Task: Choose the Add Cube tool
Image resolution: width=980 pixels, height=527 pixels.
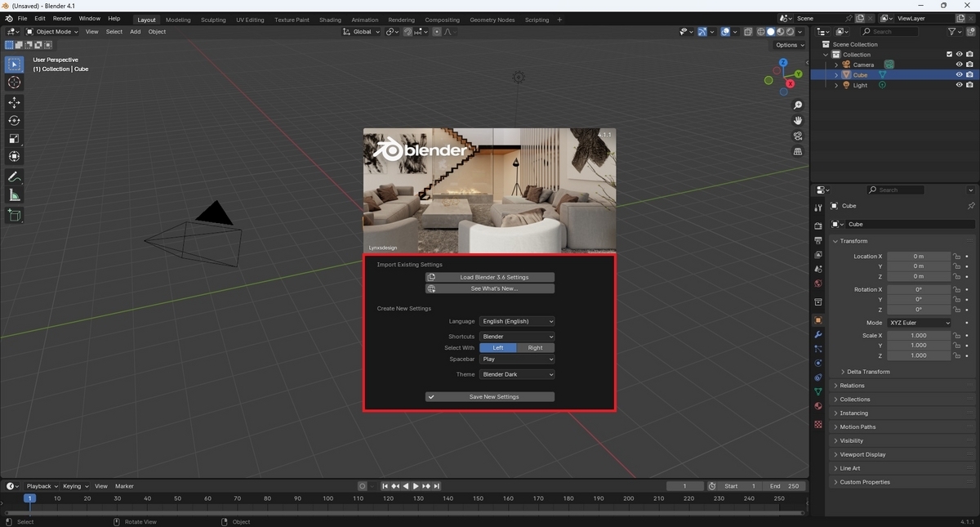Action: pos(14,216)
